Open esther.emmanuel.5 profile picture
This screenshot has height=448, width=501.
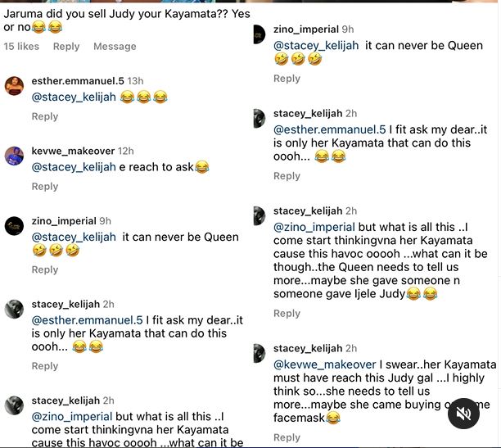click(14, 86)
